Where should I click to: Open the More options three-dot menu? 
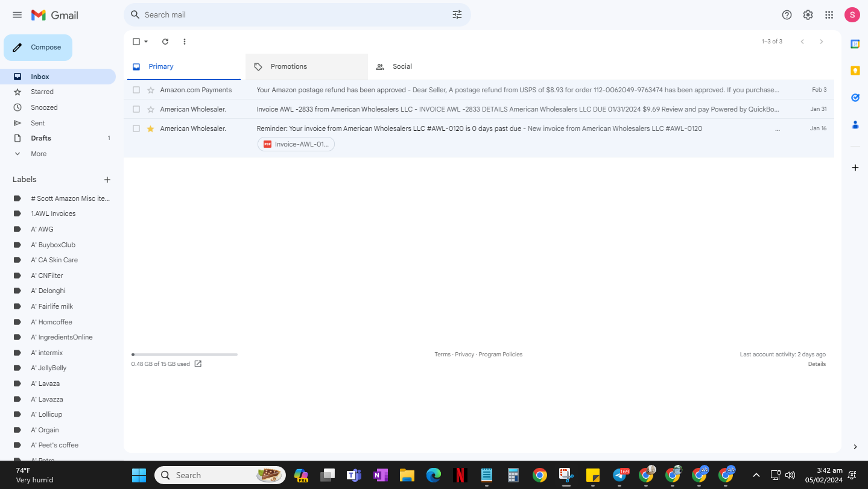pos(185,42)
